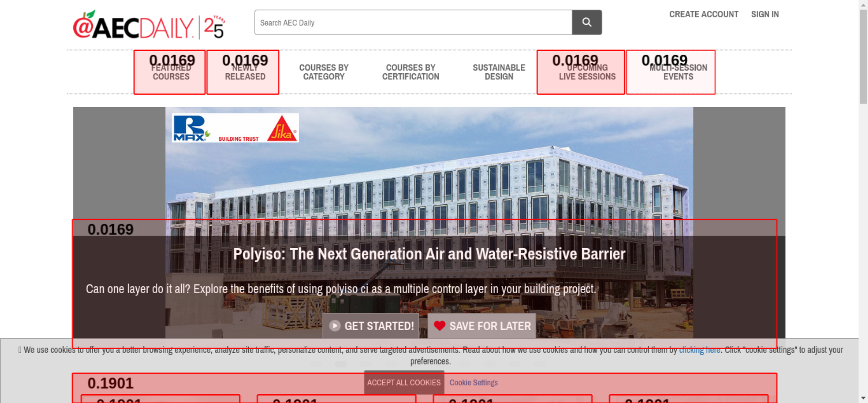Click the Polyiso course title

tap(429, 254)
